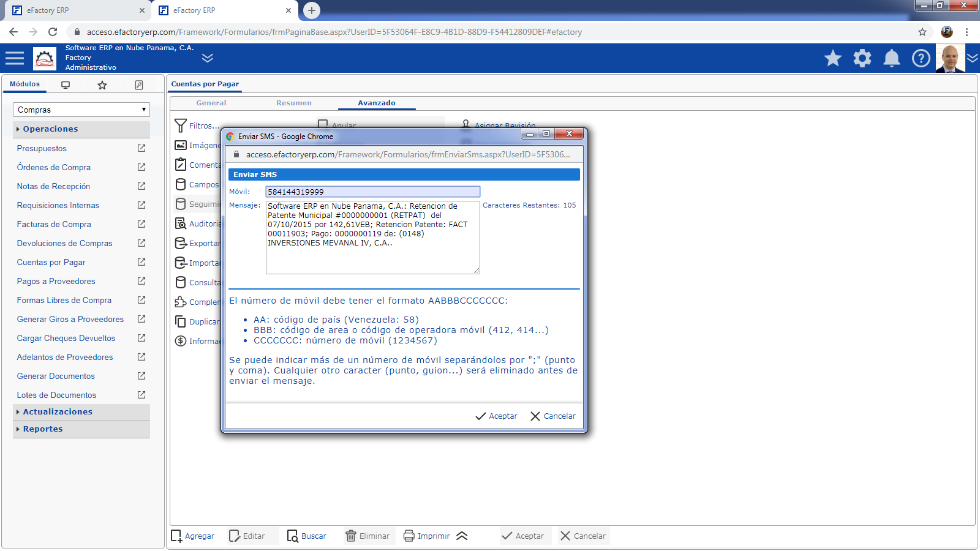Open Pagos a Proveedores external icon
The width and height of the screenshot is (980, 551).
pos(141,281)
